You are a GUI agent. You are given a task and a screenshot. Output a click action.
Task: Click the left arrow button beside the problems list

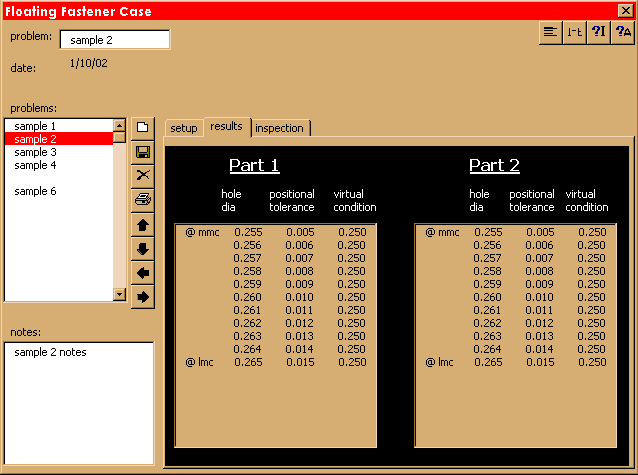click(x=142, y=272)
